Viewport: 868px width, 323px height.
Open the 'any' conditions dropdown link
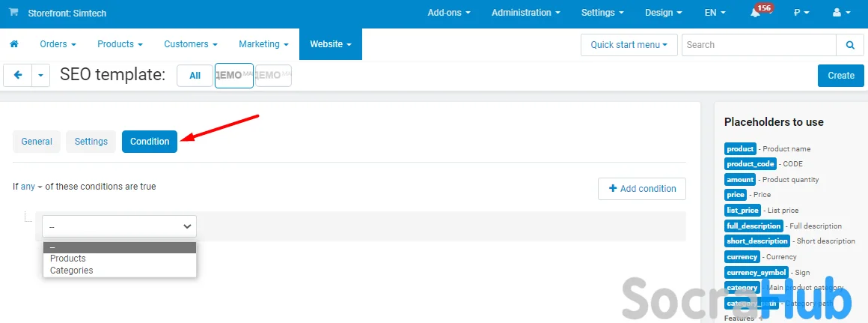click(x=31, y=187)
